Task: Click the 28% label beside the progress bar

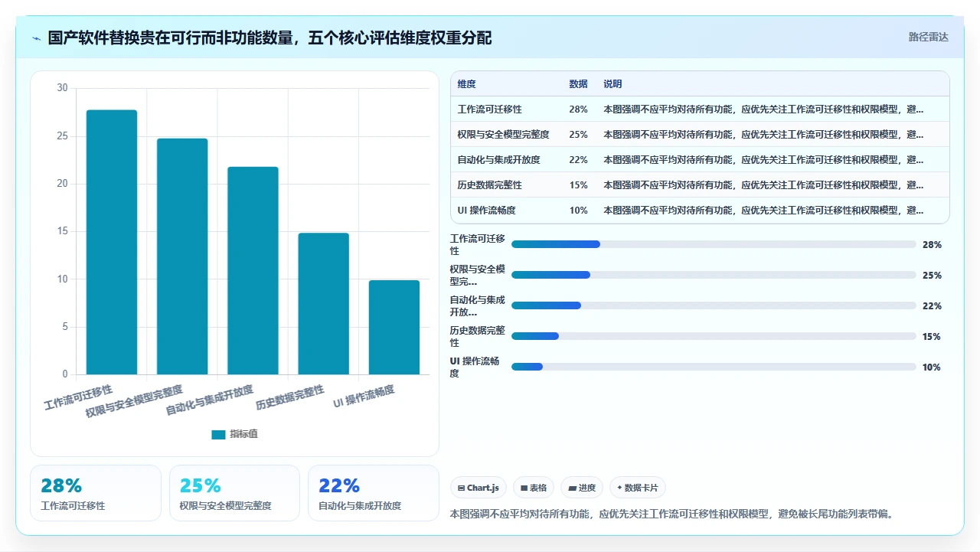Action: [x=932, y=245]
